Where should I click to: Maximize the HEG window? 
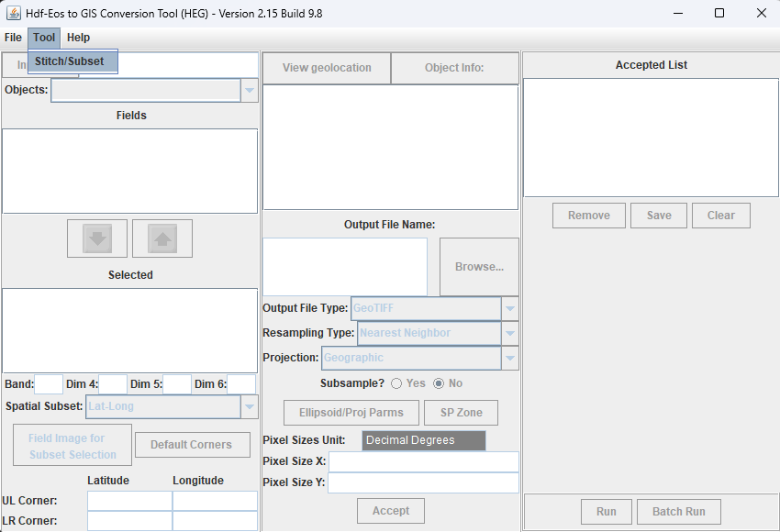point(719,13)
